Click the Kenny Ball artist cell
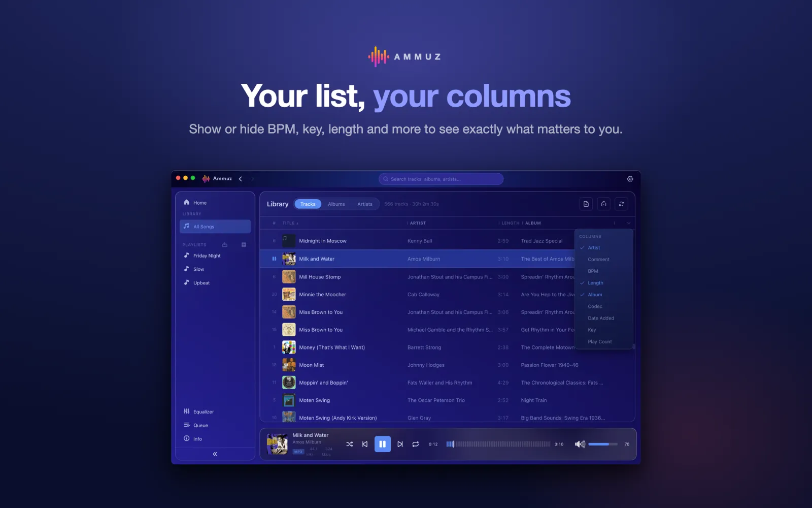The height and width of the screenshot is (508, 812). point(420,241)
